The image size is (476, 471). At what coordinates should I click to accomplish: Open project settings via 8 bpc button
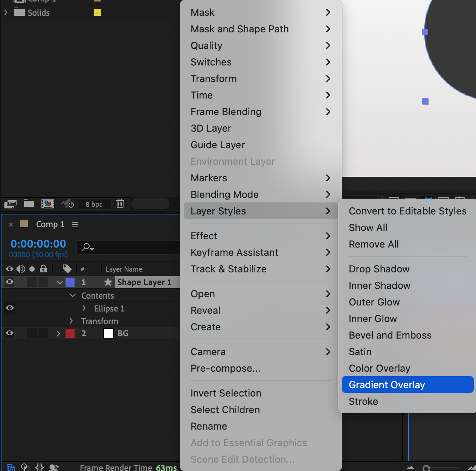click(94, 204)
